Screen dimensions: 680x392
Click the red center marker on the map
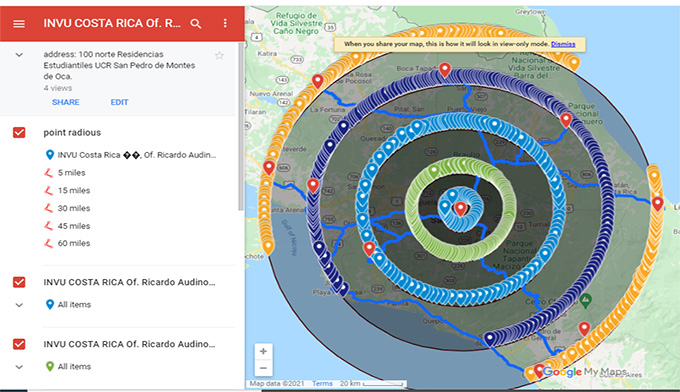tap(461, 209)
